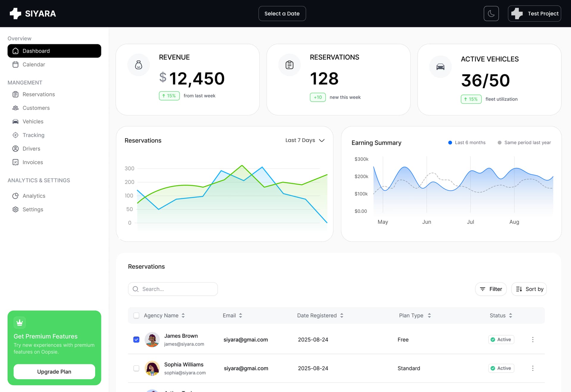Click the premium crown icon
Screen dimensions: 571x392
tap(20, 322)
